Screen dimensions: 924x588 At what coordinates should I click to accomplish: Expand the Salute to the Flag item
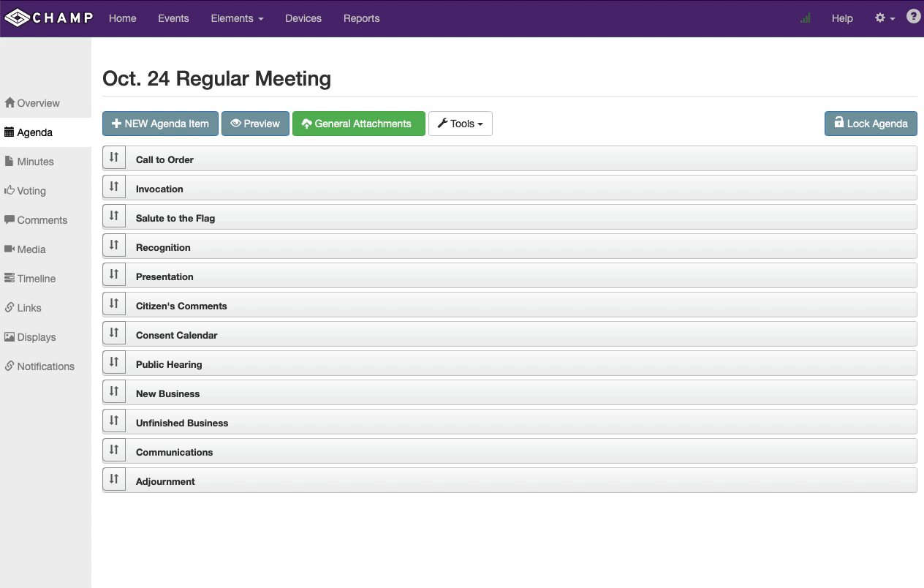tap(510, 217)
